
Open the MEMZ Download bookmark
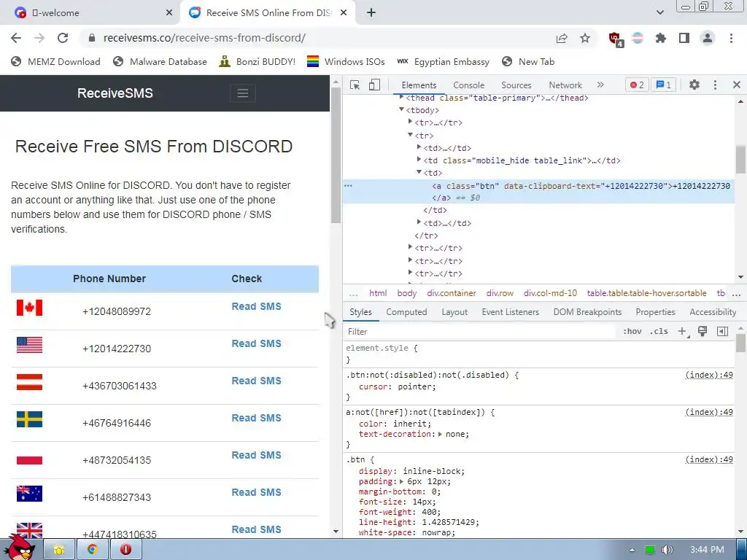point(55,62)
